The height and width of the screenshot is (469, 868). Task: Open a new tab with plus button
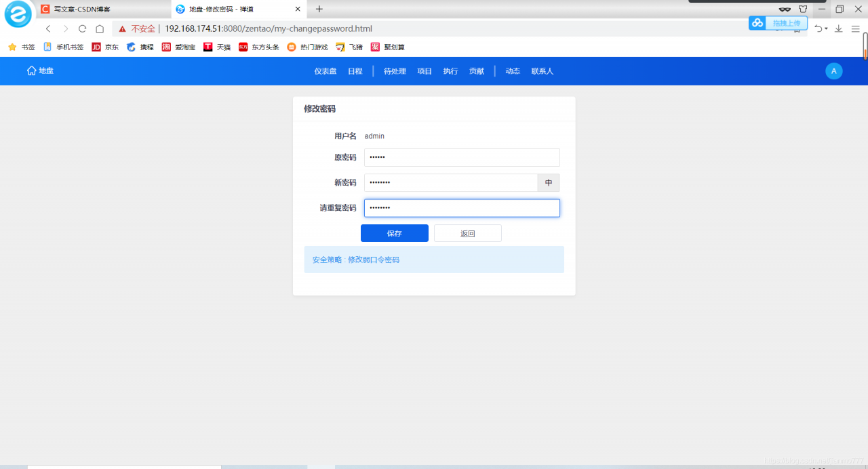[x=319, y=9]
